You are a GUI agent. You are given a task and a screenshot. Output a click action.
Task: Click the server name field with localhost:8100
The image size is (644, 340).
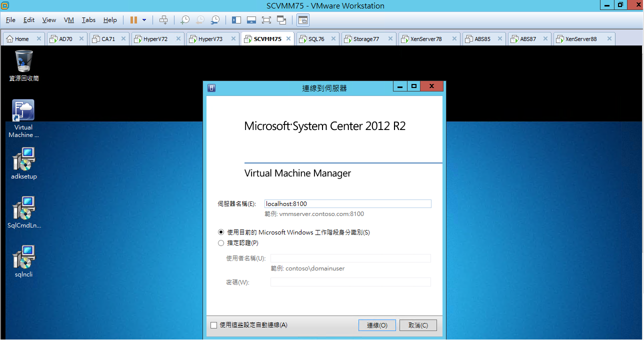pyautogui.click(x=347, y=204)
